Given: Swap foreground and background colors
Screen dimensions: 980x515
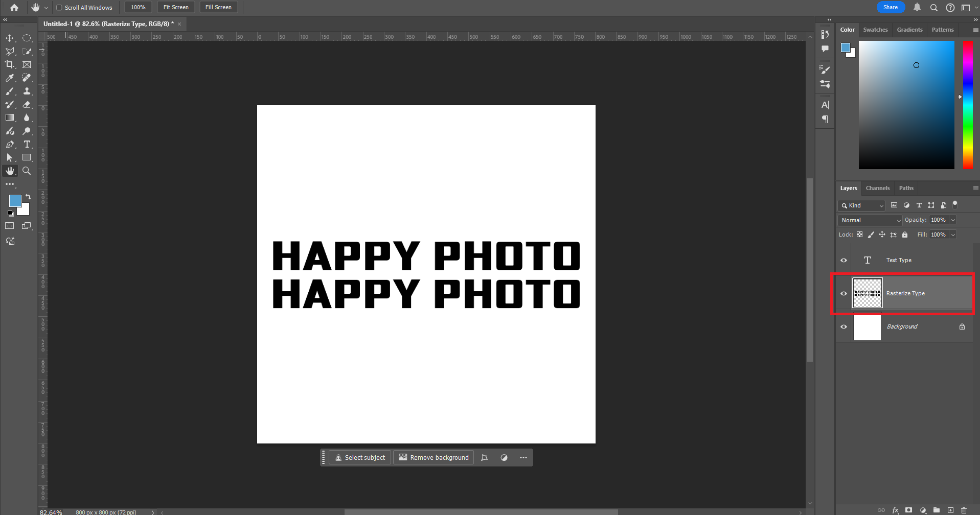Looking at the screenshot, I should click(x=28, y=197).
